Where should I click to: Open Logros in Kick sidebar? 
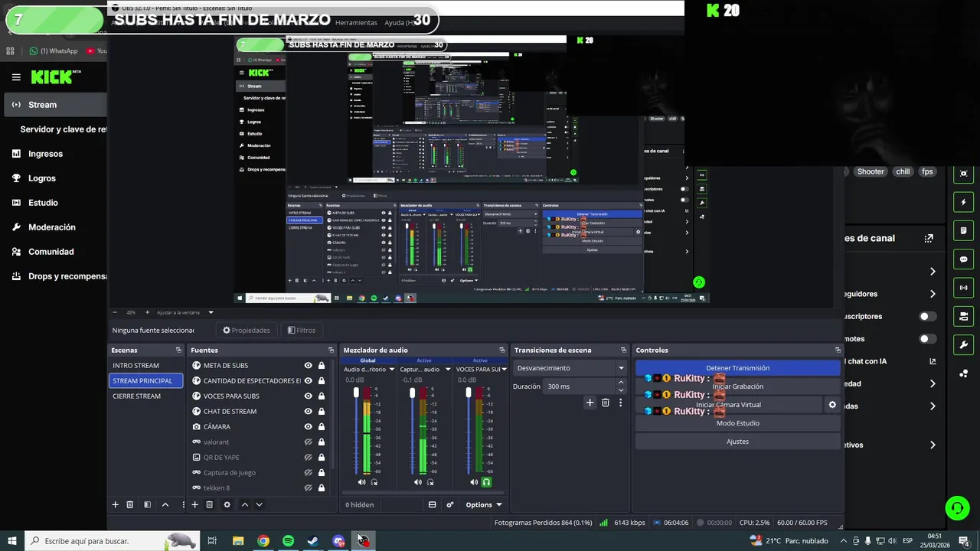pyautogui.click(x=41, y=178)
